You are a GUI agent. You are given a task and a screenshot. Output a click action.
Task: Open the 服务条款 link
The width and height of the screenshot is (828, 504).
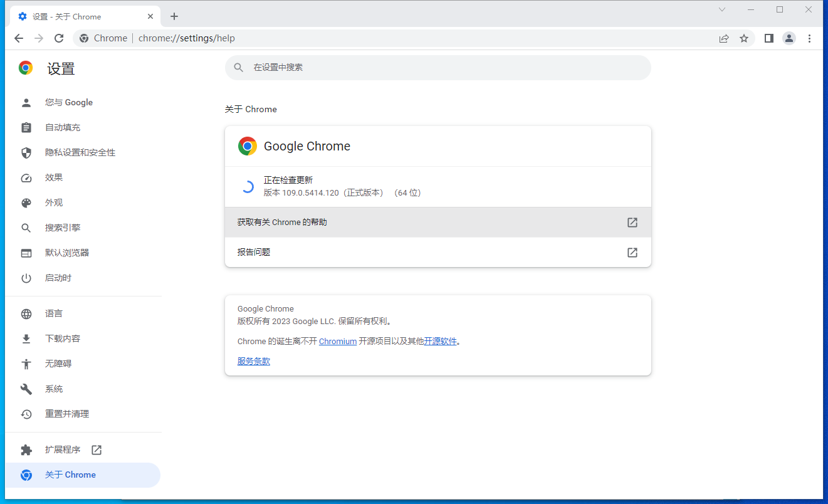(x=254, y=361)
